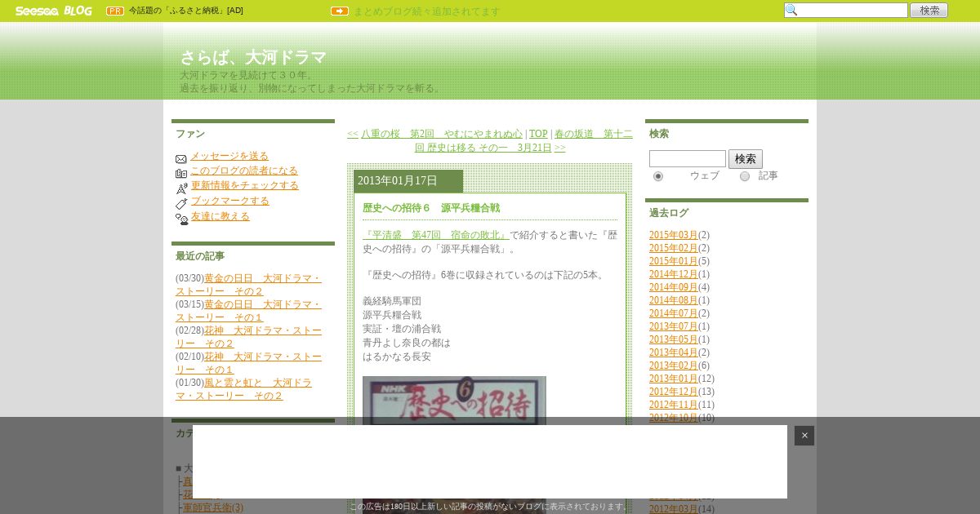The height and width of the screenshot is (514, 980).
Task: Open archive 2015年03月
Action: (x=674, y=235)
